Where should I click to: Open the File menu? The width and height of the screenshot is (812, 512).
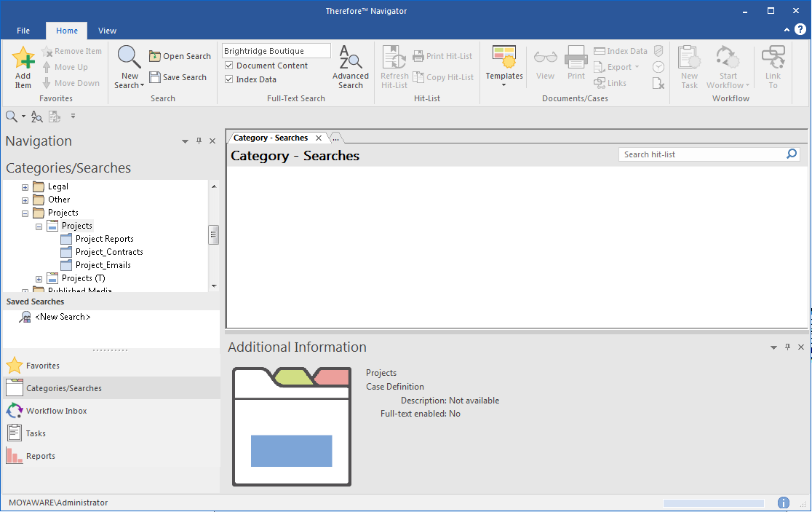(23, 31)
